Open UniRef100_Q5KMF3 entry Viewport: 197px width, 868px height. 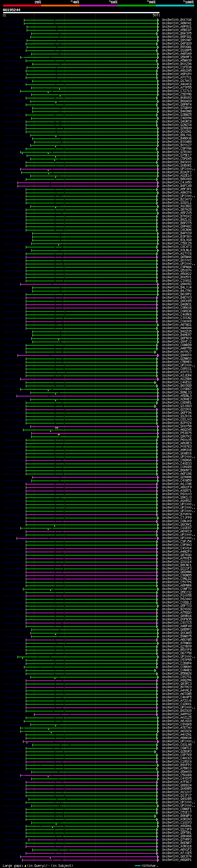[176, 57]
